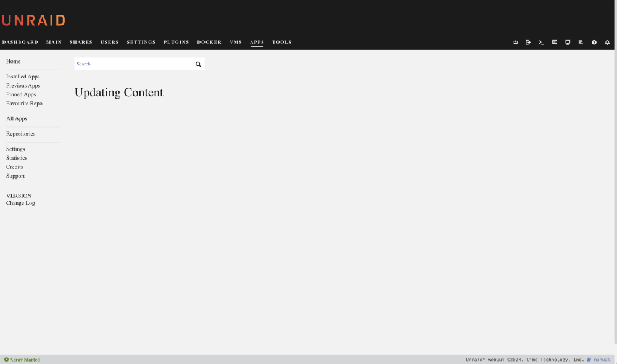Go to the Users tab
617x364 pixels.
109,42
